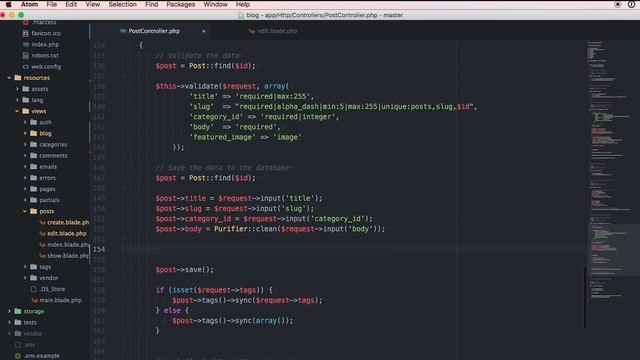Open the Packages menu

coord(180,4)
